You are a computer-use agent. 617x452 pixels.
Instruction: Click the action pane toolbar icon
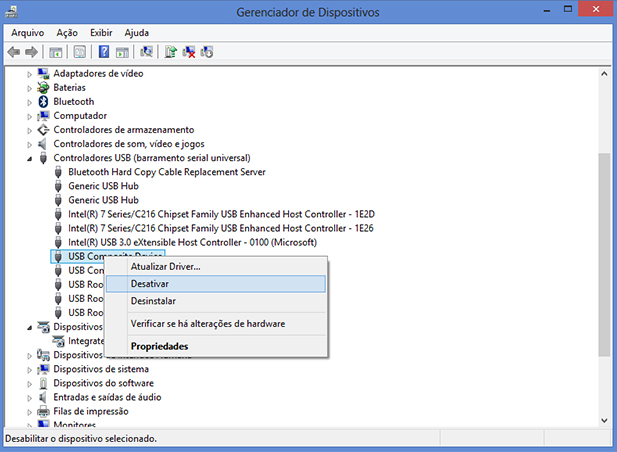122,52
